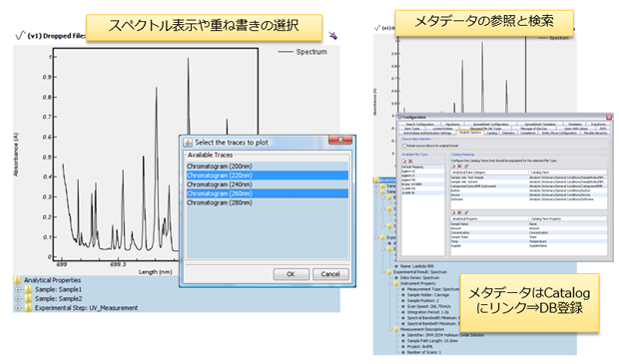619x364 pixels.
Task: Click the red delete icon under Available File Types
Action: coord(410,162)
